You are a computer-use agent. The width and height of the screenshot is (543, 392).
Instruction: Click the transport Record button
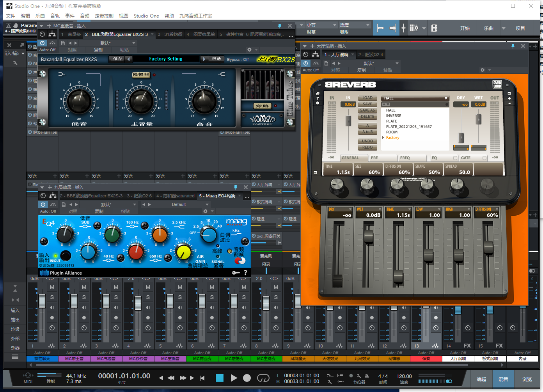(x=247, y=378)
